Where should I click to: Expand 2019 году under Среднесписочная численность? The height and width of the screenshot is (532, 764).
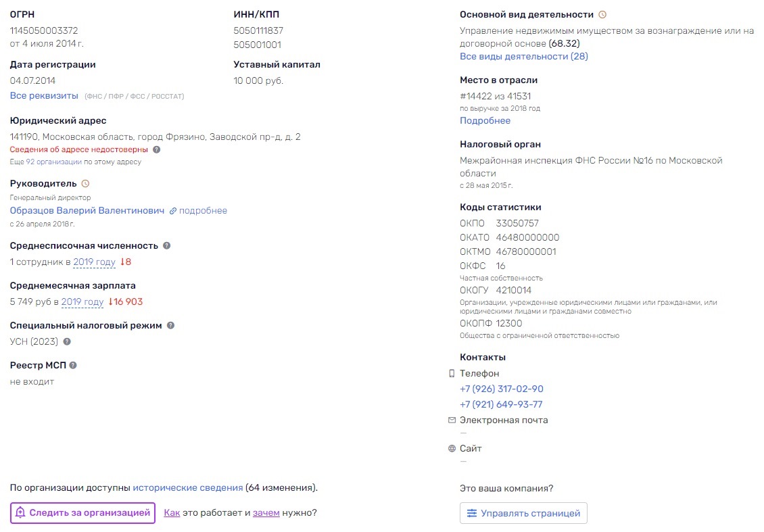[94, 262]
